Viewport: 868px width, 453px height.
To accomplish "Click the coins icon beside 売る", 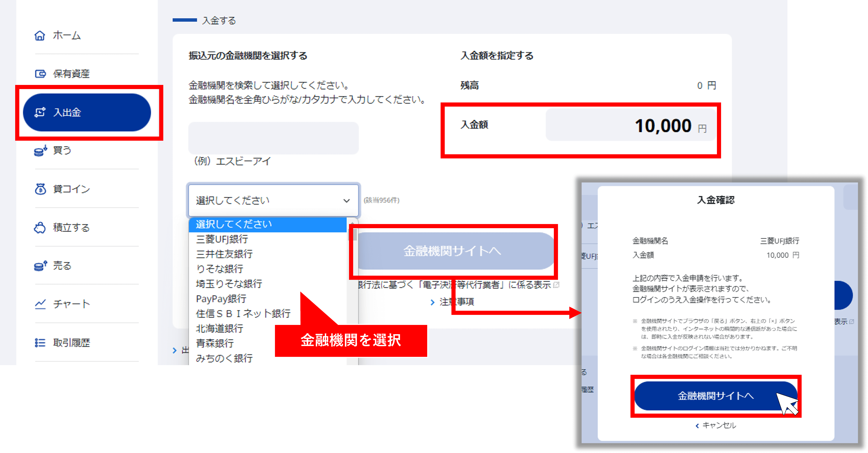I will pos(40,266).
